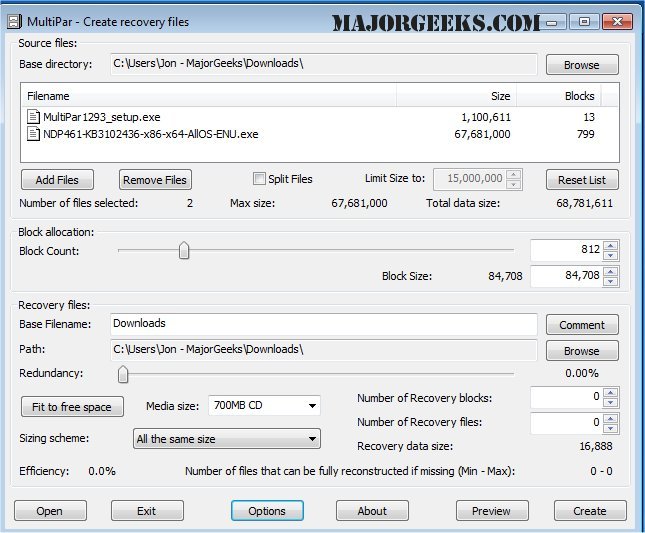
Task: Click the MultiPar1293_setup.exe file icon
Action: point(33,117)
